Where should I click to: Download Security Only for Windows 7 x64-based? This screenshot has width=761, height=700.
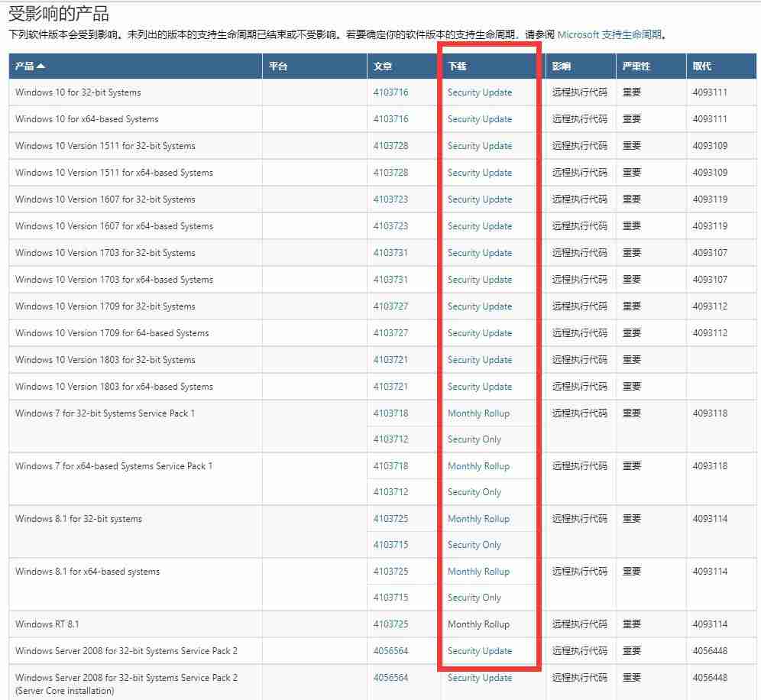coord(474,491)
